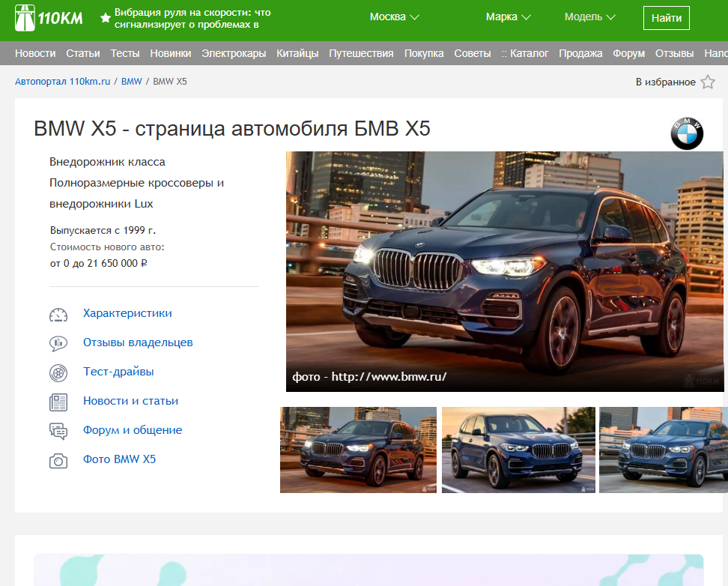Click the BMW brand logo

pos(687,133)
